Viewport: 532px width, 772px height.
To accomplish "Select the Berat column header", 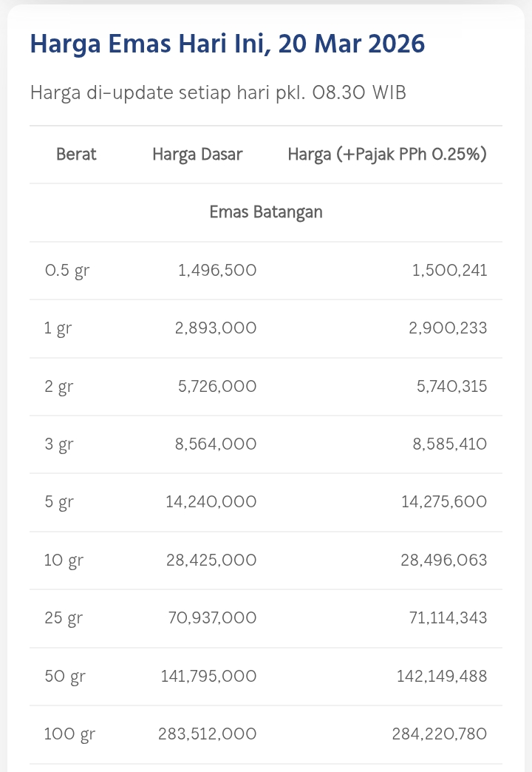I will pyautogui.click(x=76, y=155).
